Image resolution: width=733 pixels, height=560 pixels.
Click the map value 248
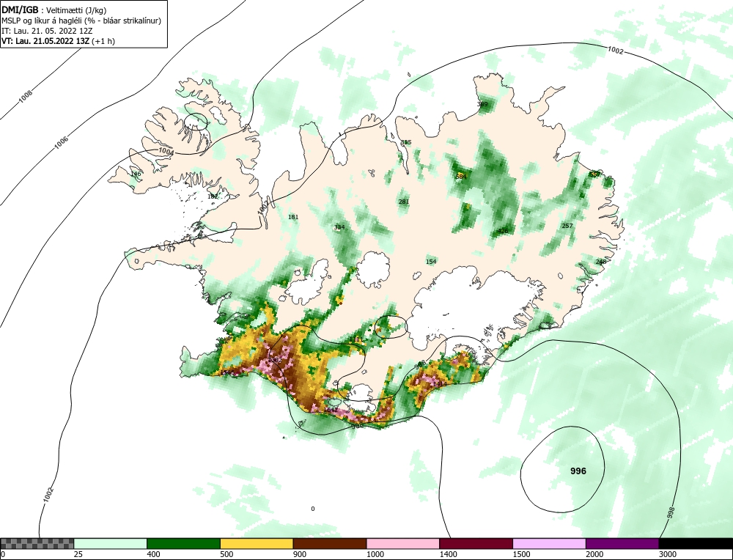point(601,261)
